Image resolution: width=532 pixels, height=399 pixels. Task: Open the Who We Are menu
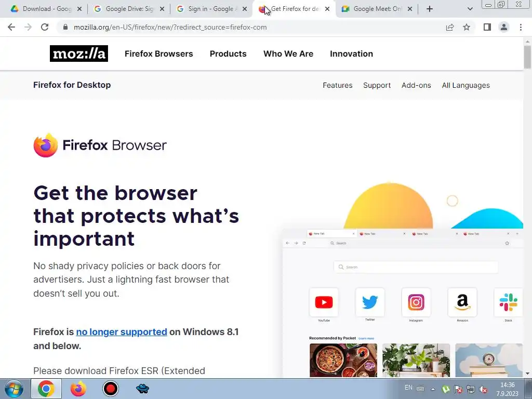tap(288, 54)
